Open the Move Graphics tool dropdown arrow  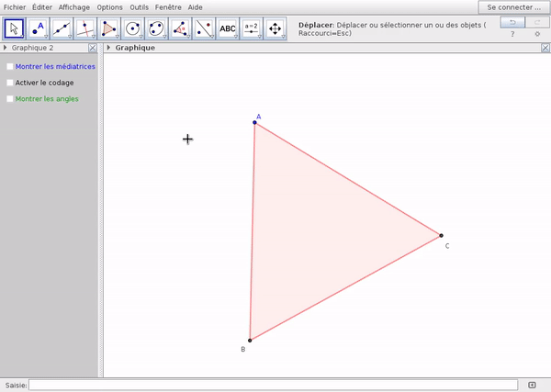[x=283, y=37]
